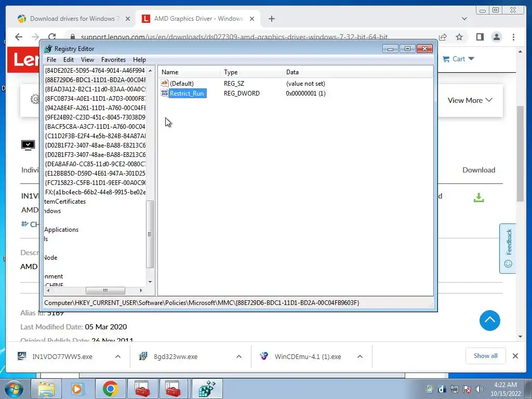Click the tree pane scroll down arrow

point(150,282)
